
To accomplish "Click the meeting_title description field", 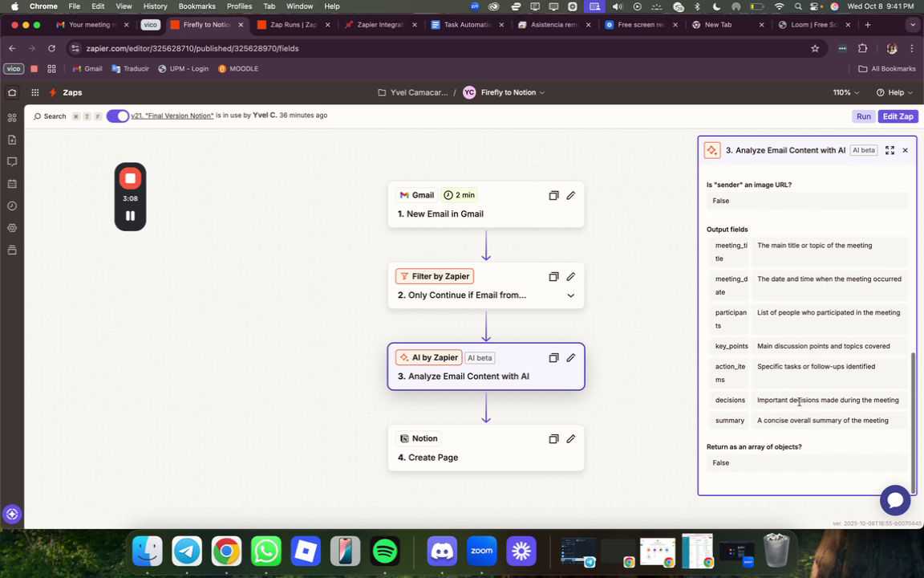I will coord(829,252).
